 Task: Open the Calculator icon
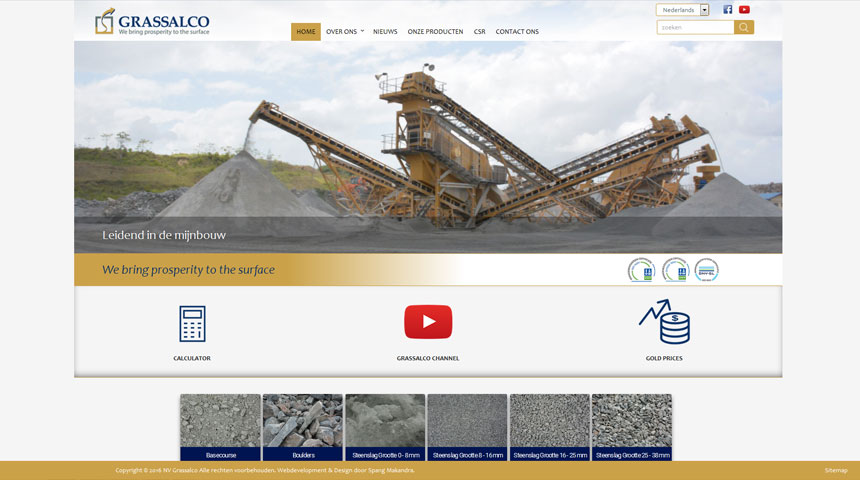tap(192, 324)
